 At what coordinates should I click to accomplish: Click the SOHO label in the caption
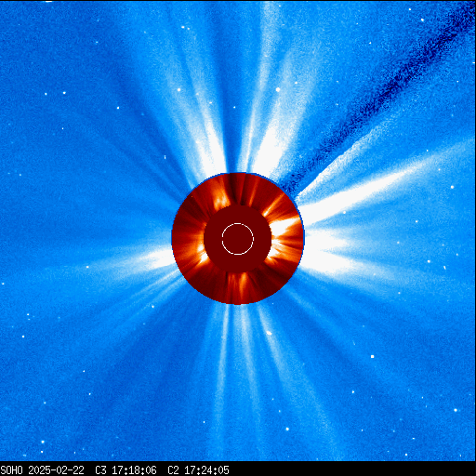[x=11, y=470]
